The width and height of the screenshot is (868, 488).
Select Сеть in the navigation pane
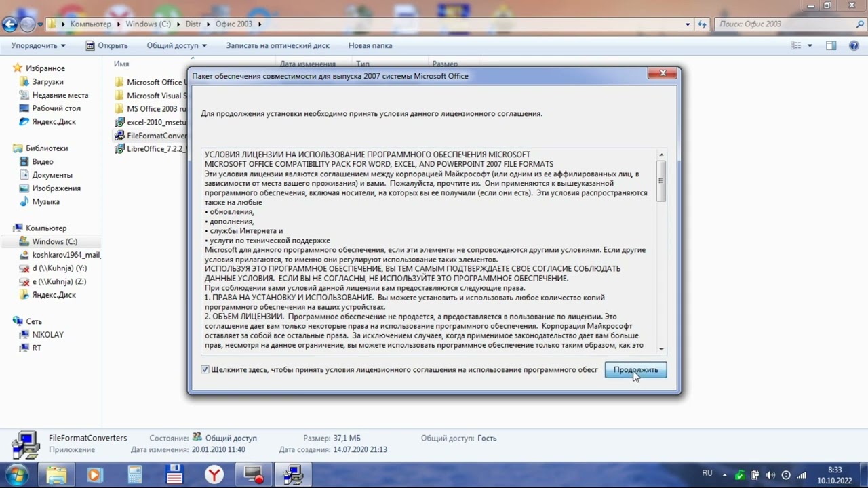tap(34, 321)
